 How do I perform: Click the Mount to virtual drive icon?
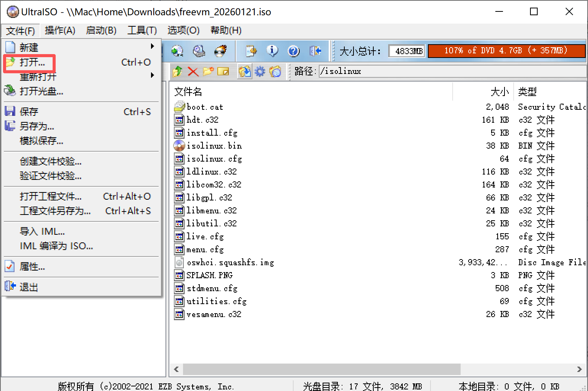199,51
